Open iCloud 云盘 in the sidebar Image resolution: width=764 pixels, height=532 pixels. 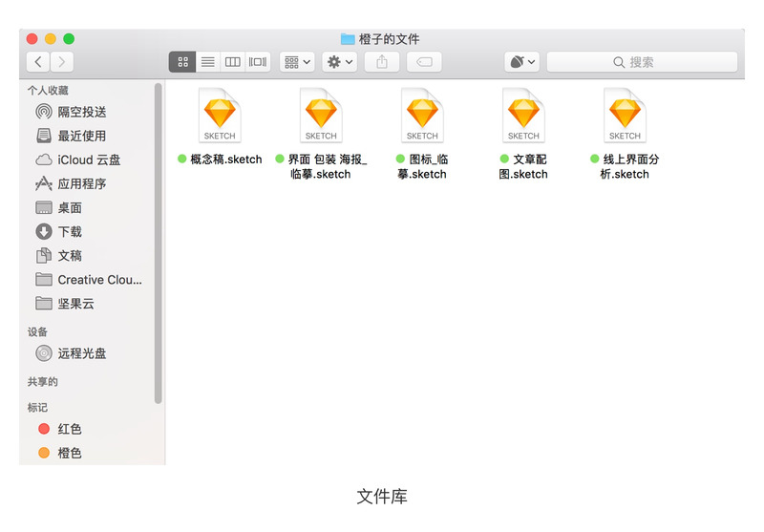click(77, 160)
